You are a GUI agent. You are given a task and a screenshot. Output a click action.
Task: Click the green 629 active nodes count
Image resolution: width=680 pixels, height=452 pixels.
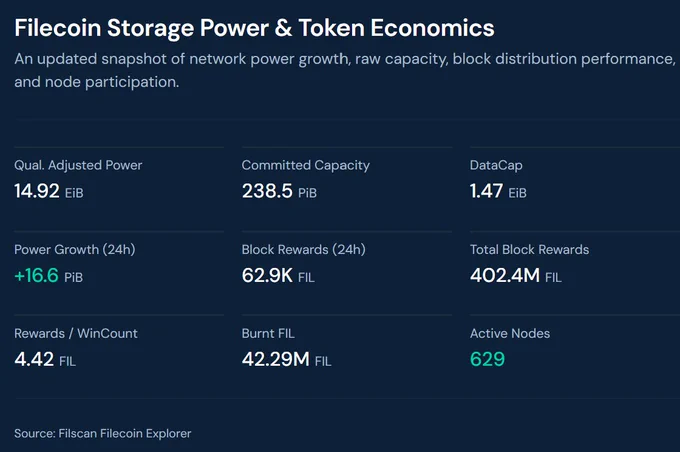(x=487, y=359)
